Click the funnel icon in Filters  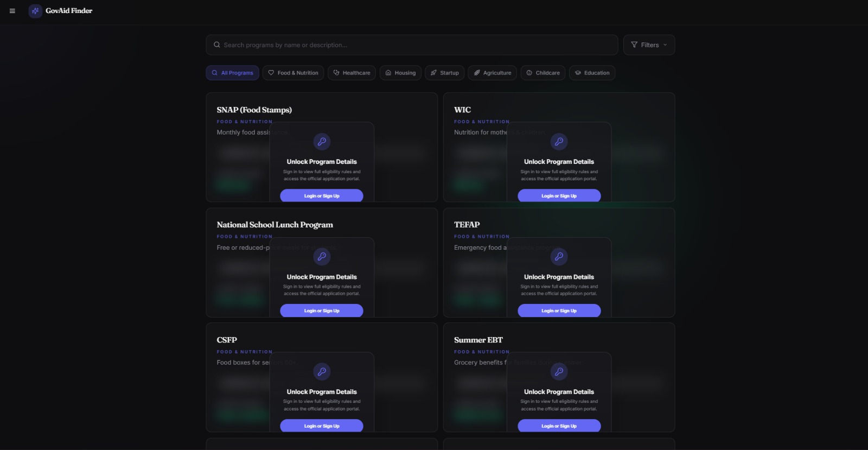[634, 45]
